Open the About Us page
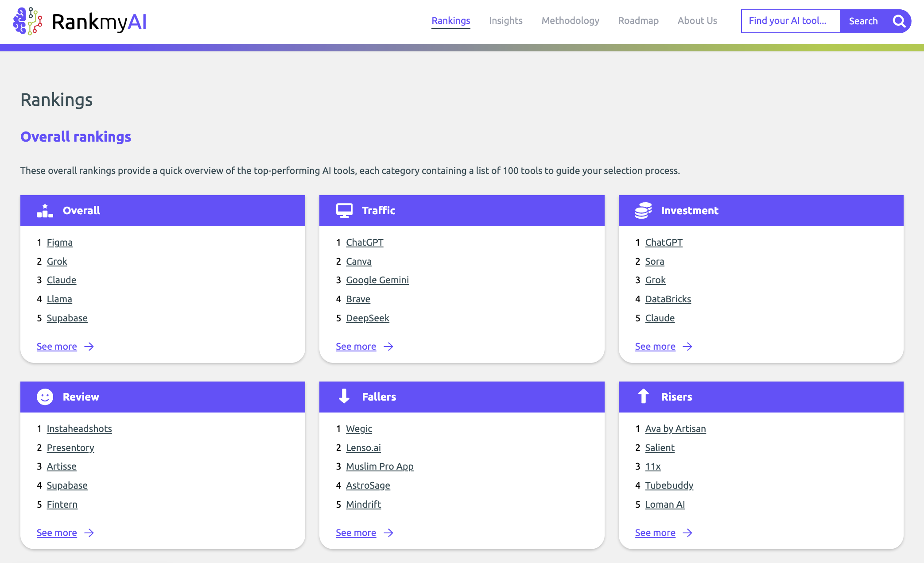 point(697,21)
